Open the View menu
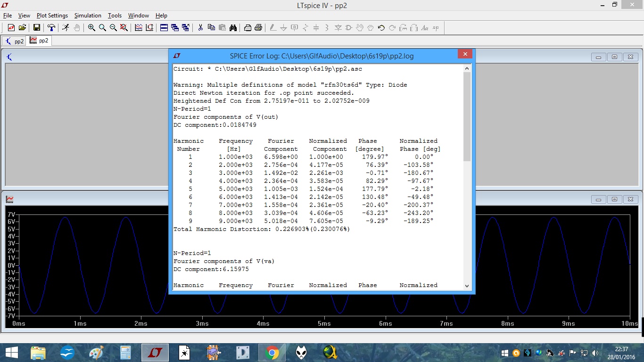Image resolution: width=644 pixels, height=362 pixels. [x=24, y=16]
